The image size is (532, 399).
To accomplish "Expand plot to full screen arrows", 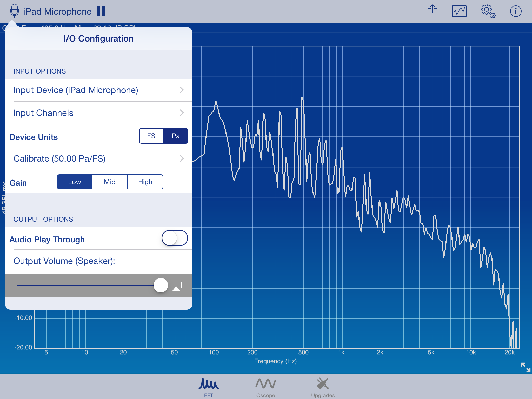I will click(526, 367).
